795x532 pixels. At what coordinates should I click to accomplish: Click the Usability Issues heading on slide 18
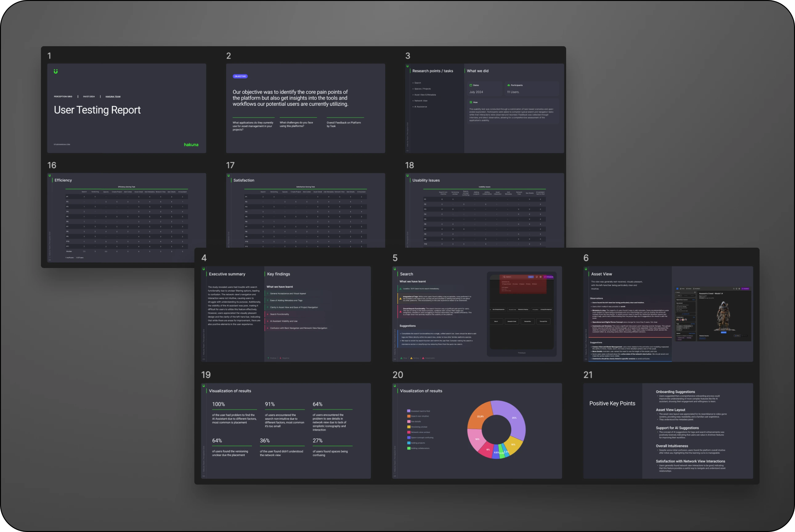coord(426,180)
